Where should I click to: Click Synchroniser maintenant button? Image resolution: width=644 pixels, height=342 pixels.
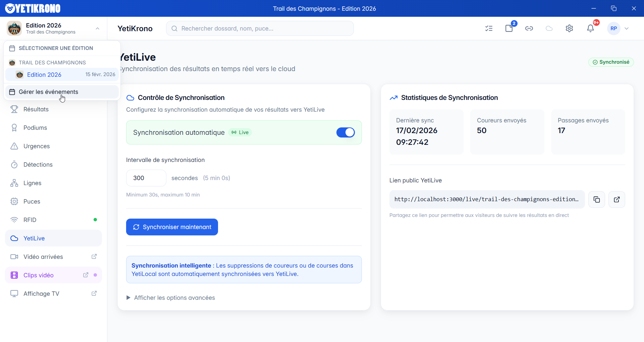coord(172,227)
